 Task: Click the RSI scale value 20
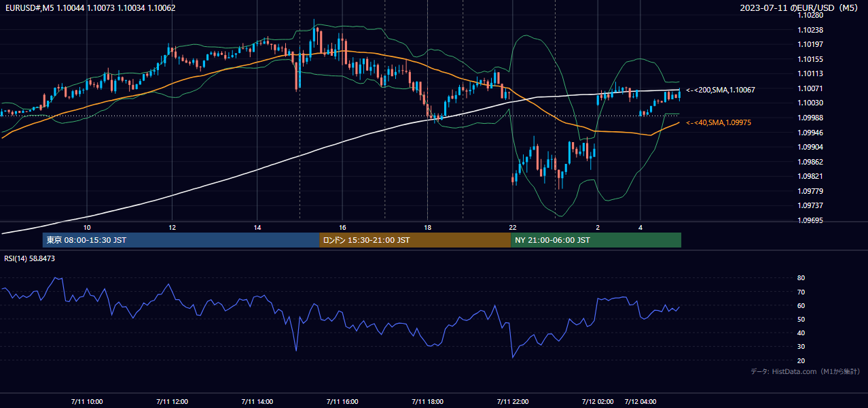point(801,360)
